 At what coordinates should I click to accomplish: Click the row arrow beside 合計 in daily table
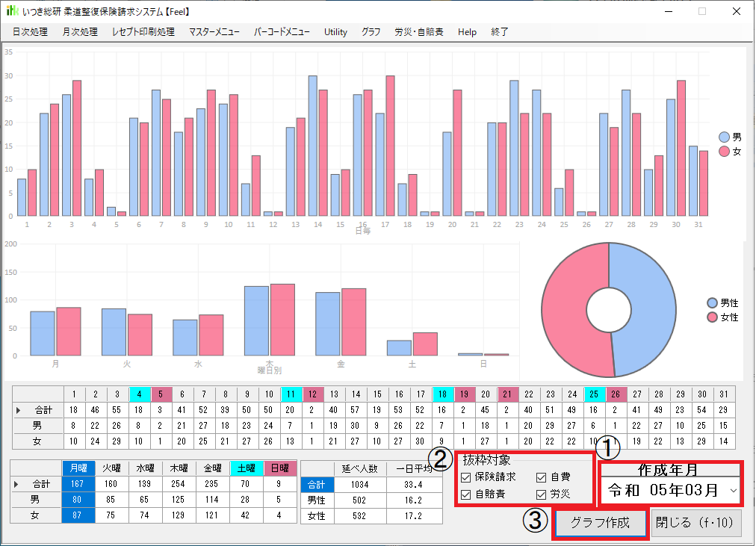[x=19, y=409]
